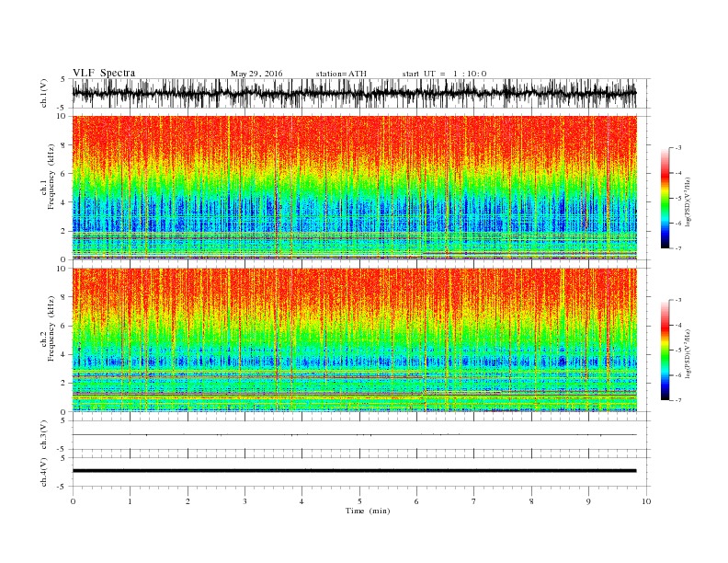Click the "-3" tick on upper colorbar
The width and height of the screenshot is (728, 563).
pyautogui.click(x=677, y=148)
